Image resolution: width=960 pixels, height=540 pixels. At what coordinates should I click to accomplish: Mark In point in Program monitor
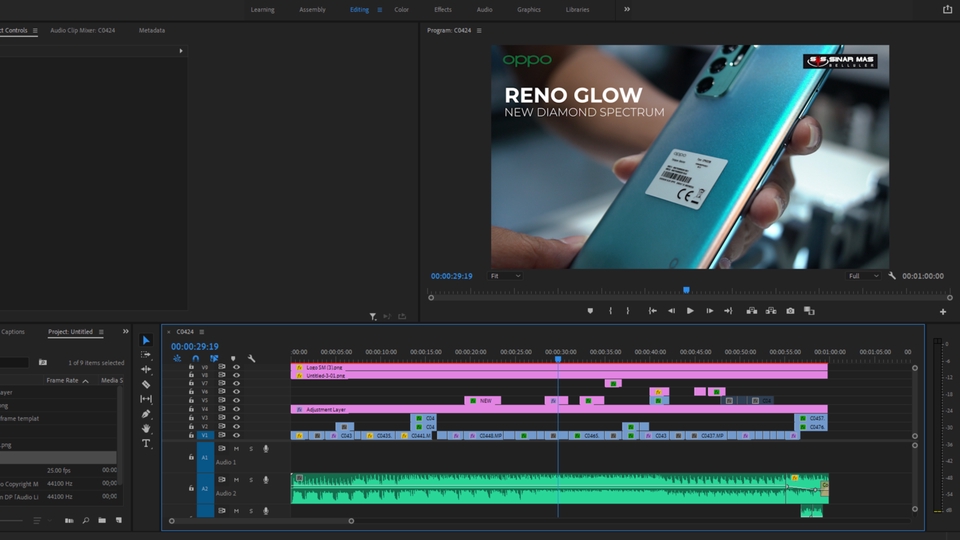pyautogui.click(x=610, y=311)
